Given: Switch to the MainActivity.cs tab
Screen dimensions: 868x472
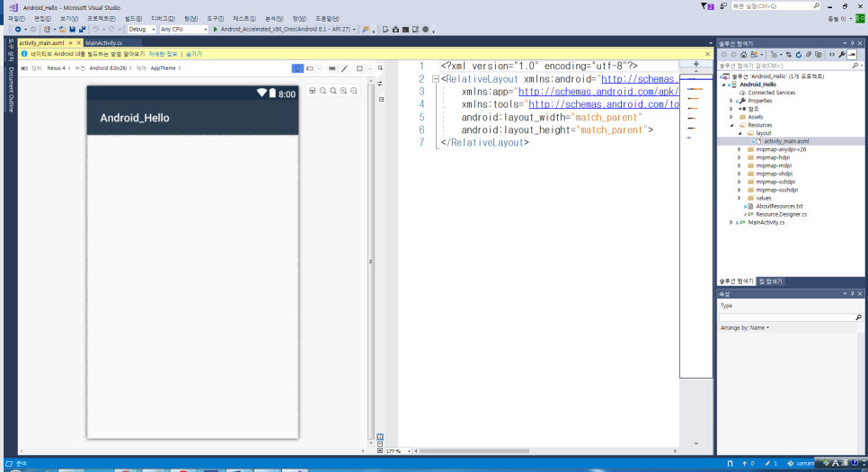Looking at the screenshot, I should coord(103,42).
